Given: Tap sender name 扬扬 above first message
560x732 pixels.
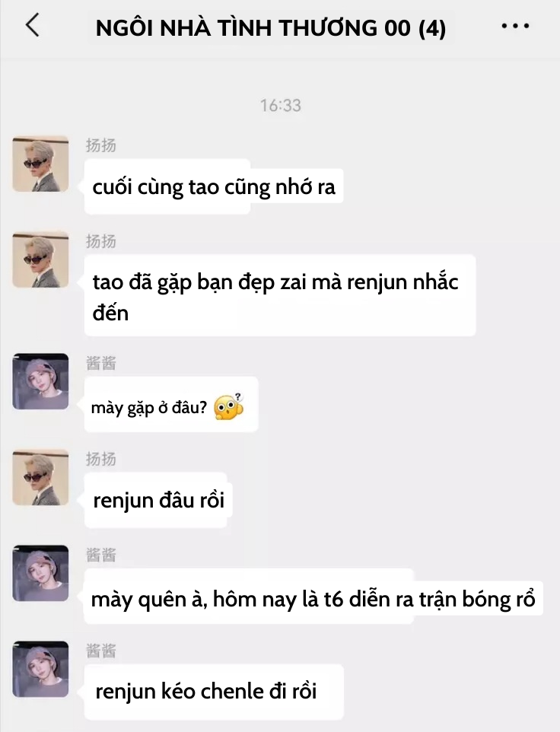Looking at the screenshot, I should pyautogui.click(x=100, y=145).
